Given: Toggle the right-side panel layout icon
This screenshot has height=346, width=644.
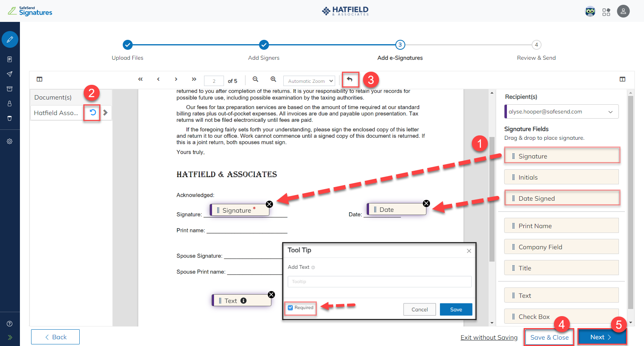Looking at the screenshot, I should tap(622, 79).
